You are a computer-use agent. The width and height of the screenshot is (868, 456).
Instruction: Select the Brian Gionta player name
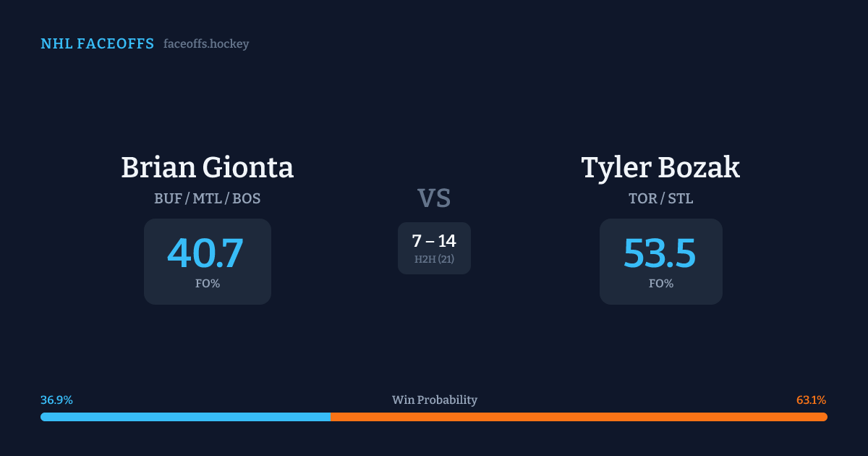(x=208, y=167)
